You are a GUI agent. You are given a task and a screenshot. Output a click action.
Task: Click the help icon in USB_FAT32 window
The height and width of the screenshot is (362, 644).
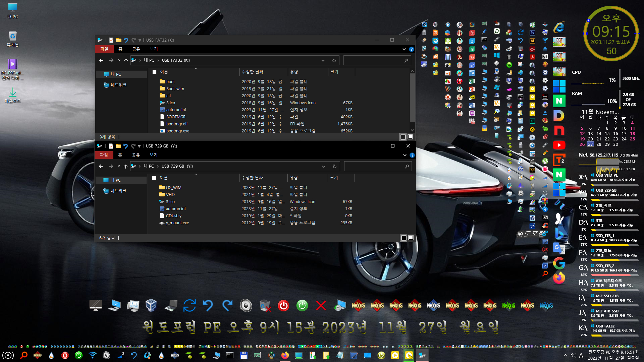tap(412, 49)
